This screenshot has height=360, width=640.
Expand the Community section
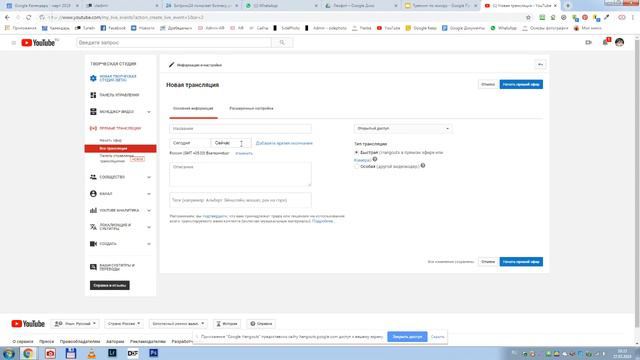(149, 177)
